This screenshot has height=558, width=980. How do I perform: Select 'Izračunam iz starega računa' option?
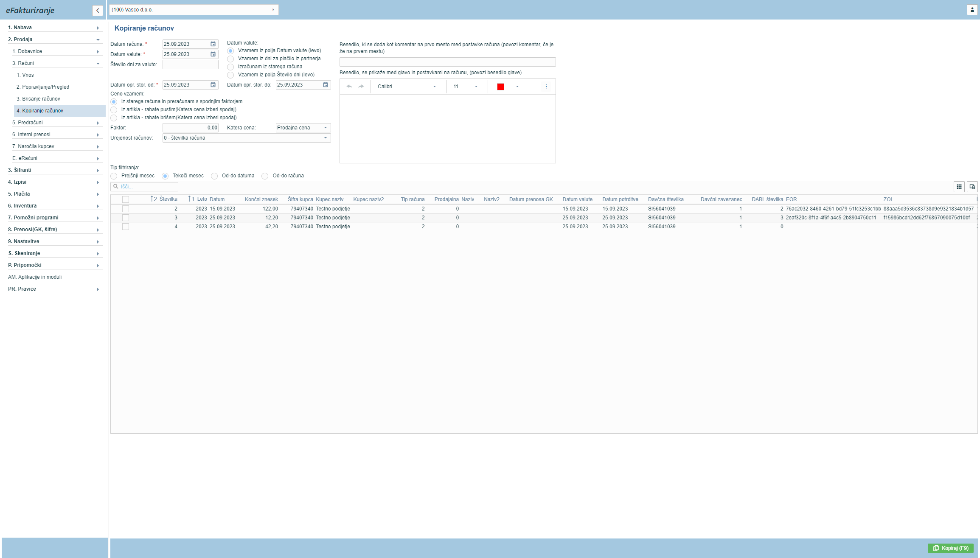[x=230, y=67]
